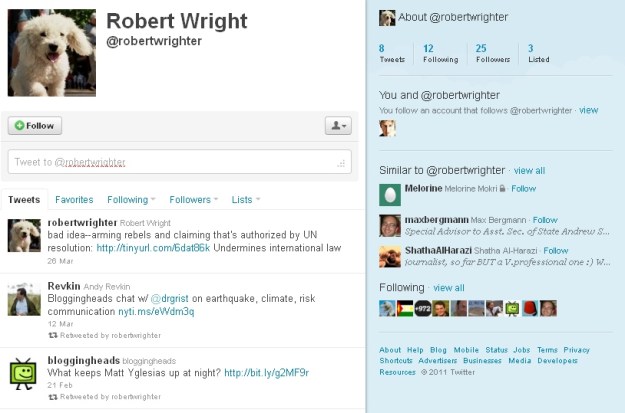Open Robert Wright's large dog profile picture
The width and height of the screenshot is (625, 413).
click(52, 53)
